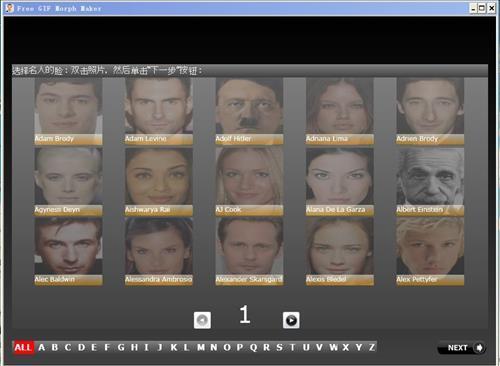This screenshot has width=500, height=366.
Task: Select the Adrien Brody photo
Action: [430, 112]
